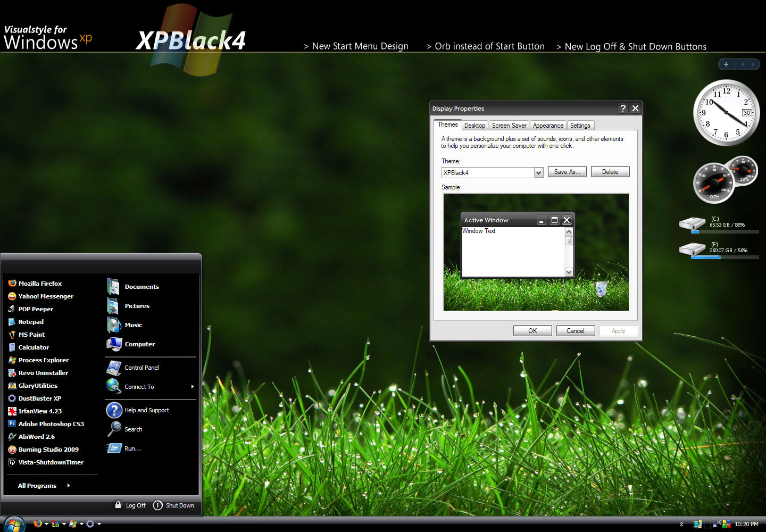The height and width of the screenshot is (532, 766).
Task: Open the Run... dialog
Action: [124, 448]
